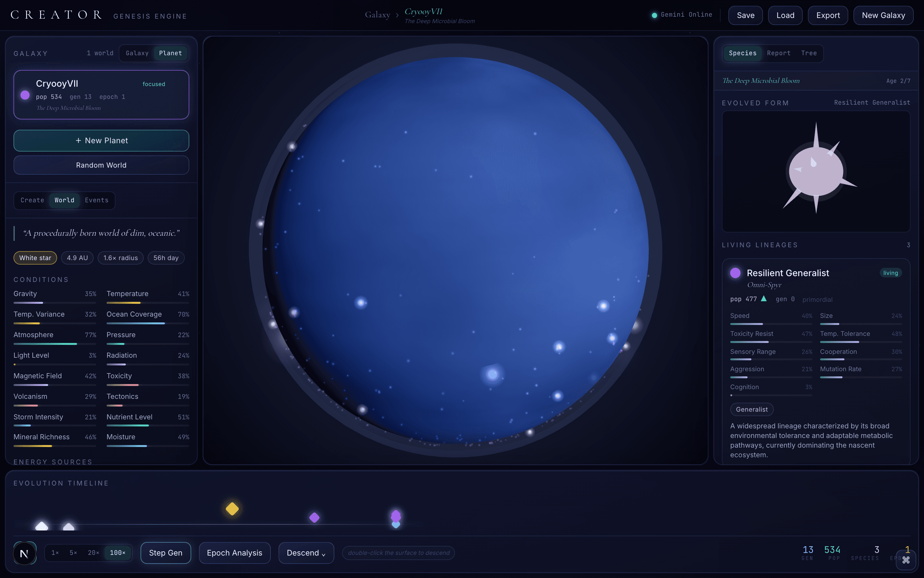The width and height of the screenshot is (924, 578).
Task: Open the Events tab
Action: tap(97, 200)
